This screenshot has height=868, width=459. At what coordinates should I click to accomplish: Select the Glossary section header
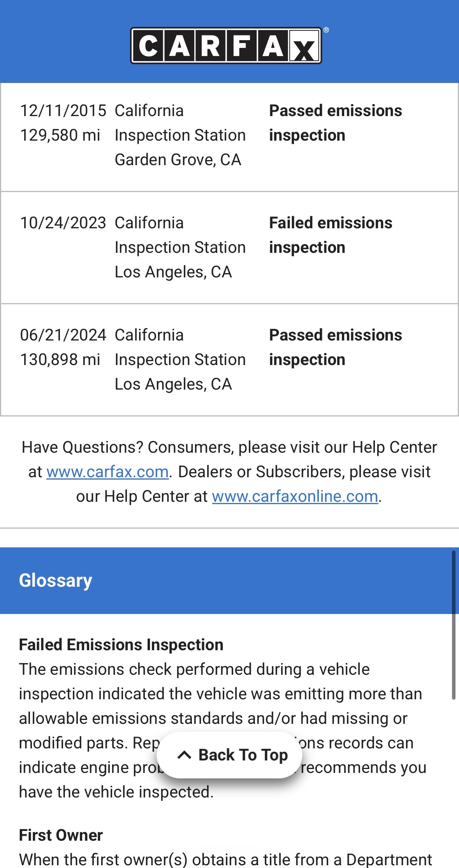(x=56, y=580)
